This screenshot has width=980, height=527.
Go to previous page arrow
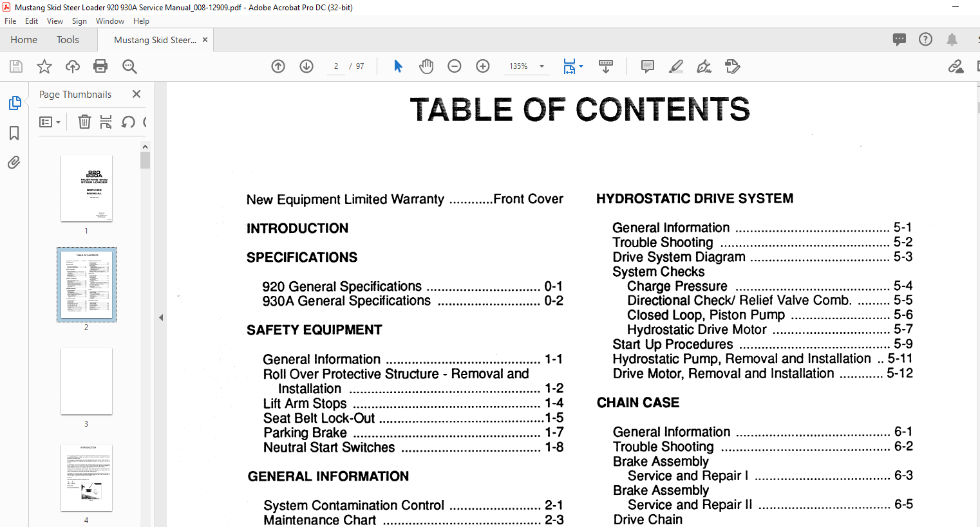pyautogui.click(x=278, y=66)
